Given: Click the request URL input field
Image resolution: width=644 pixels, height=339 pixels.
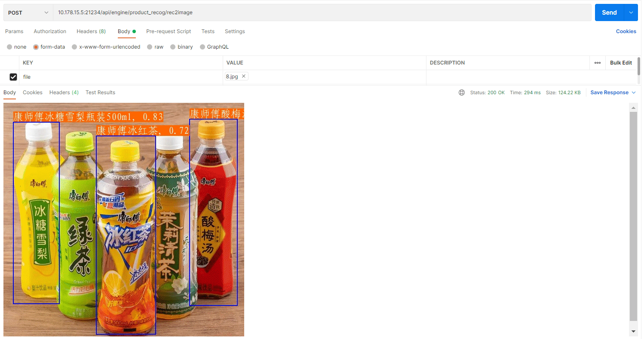Looking at the screenshot, I should [322, 12].
